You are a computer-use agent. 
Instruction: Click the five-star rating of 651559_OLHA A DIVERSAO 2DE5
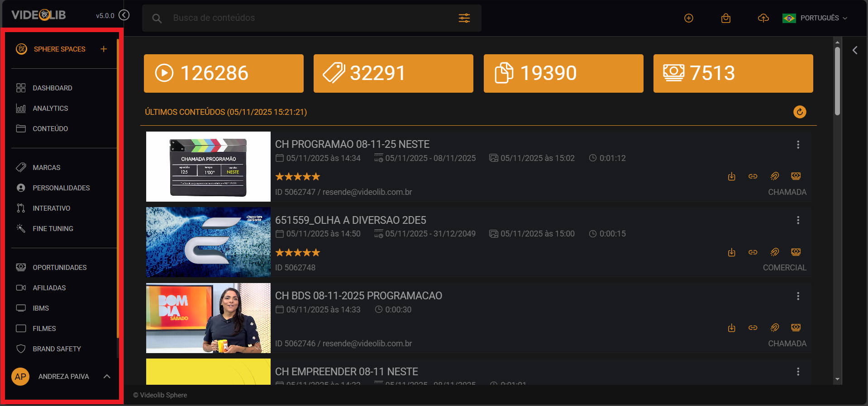pos(298,253)
